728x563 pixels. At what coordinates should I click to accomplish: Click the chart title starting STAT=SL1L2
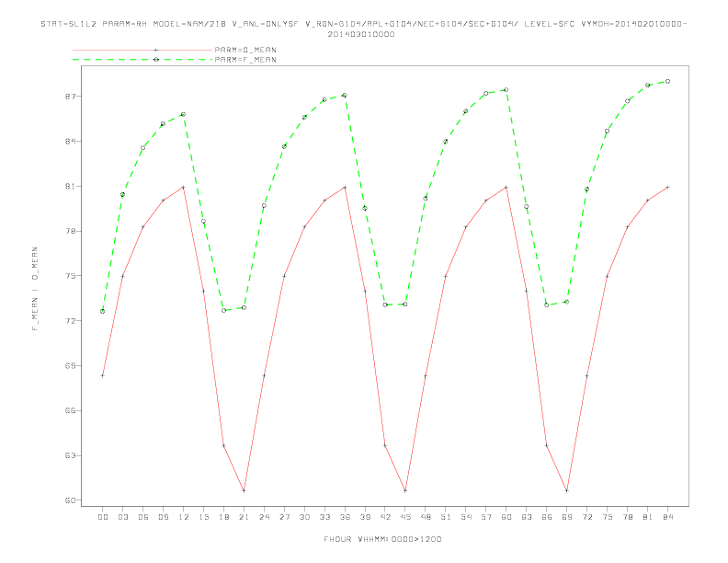coord(363,24)
